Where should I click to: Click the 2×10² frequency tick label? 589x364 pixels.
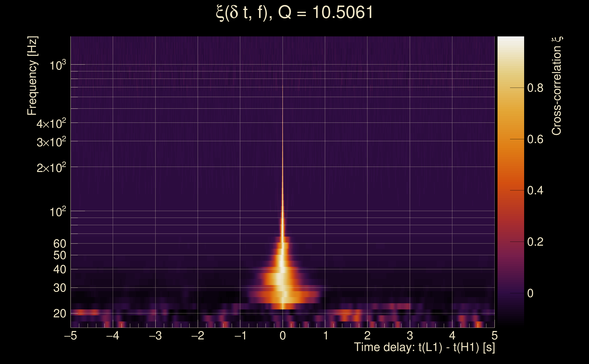(x=51, y=168)
